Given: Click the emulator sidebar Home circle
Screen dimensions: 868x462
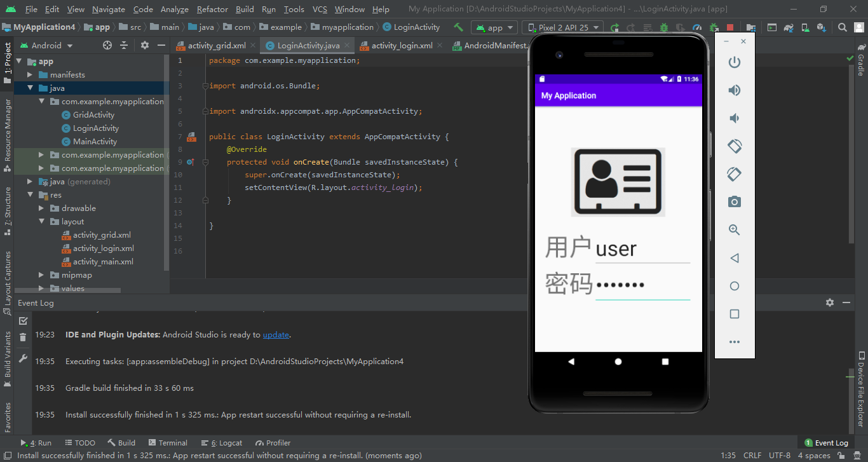Looking at the screenshot, I should [735, 286].
